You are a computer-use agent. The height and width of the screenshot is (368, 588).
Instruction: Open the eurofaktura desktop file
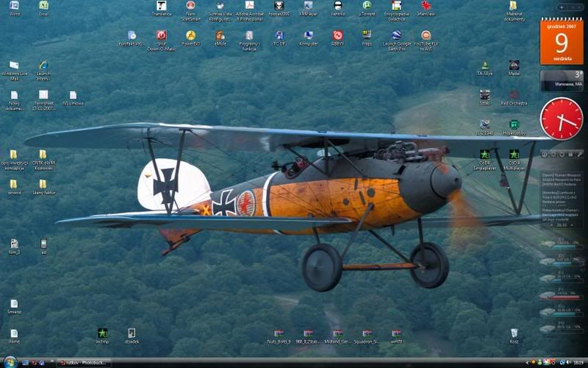coord(132,38)
